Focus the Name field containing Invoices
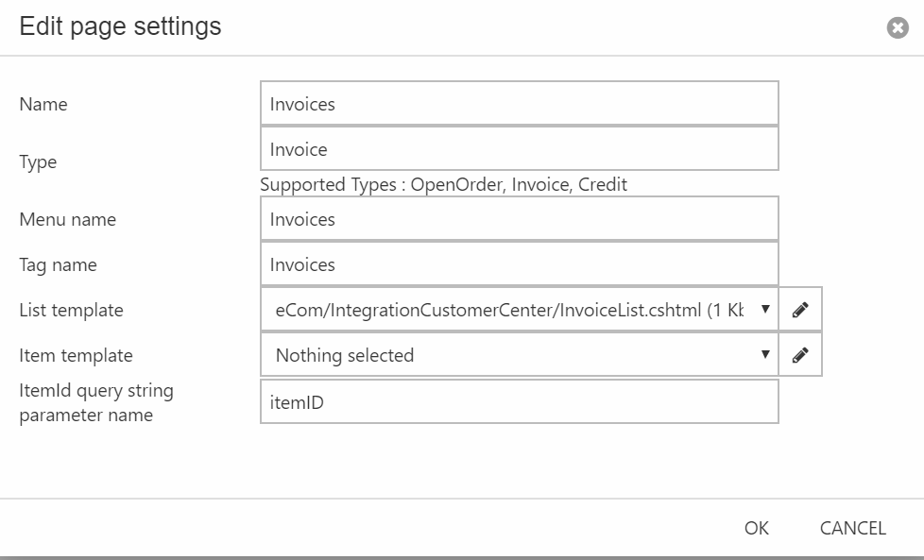Screen dimensions: 924x560 click(519, 104)
